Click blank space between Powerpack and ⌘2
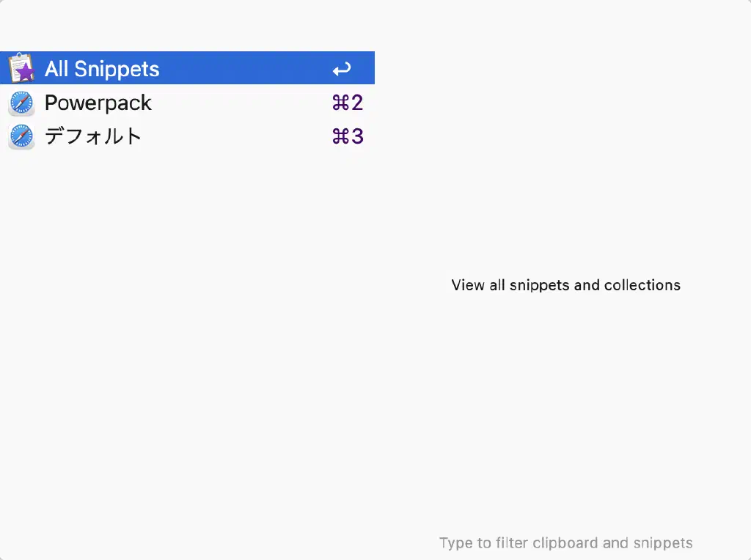Viewport: 751px width, 560px height. pos(242,103)
